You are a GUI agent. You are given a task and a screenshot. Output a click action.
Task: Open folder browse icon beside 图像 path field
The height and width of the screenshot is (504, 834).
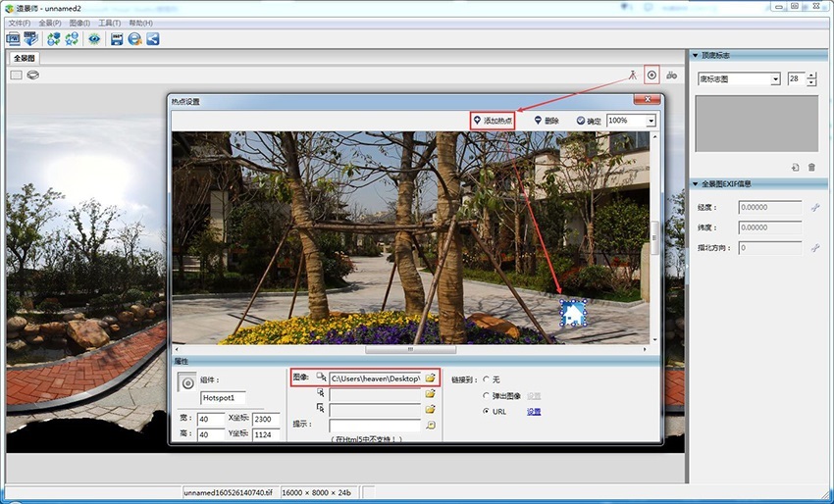430,378
